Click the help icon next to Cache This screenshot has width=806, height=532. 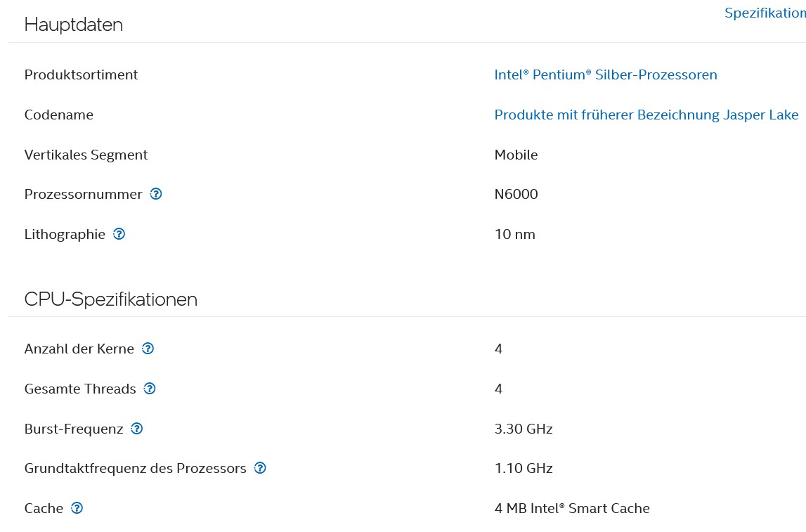click(x=77, y=508)
